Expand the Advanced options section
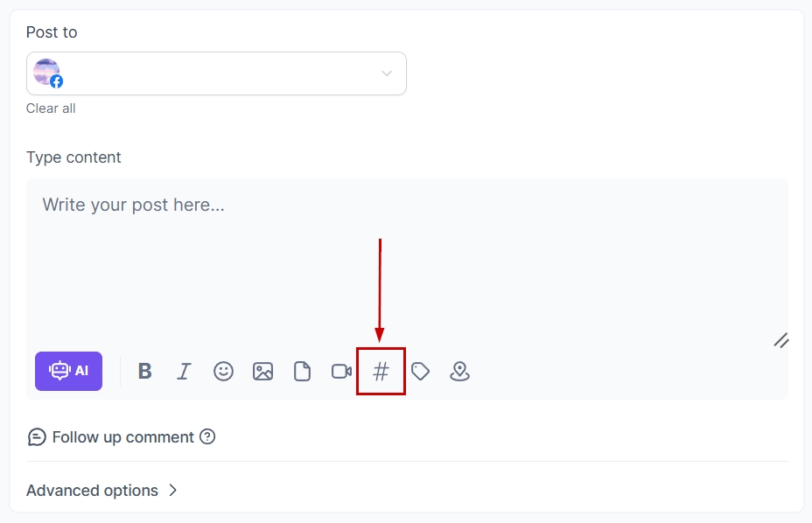Viewport: 812px width, 523px height. click(92, 491)
